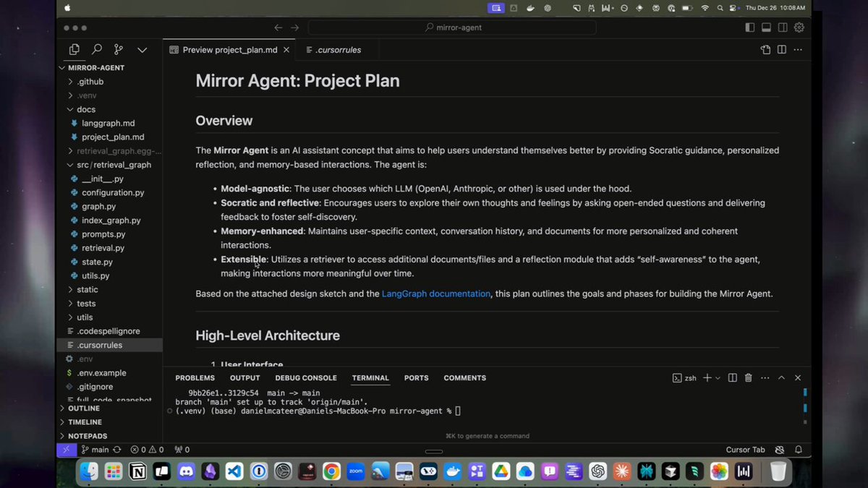Click the mirror-agent command search box
Viewport: 868px width, 488px height.
pos(452,27)
